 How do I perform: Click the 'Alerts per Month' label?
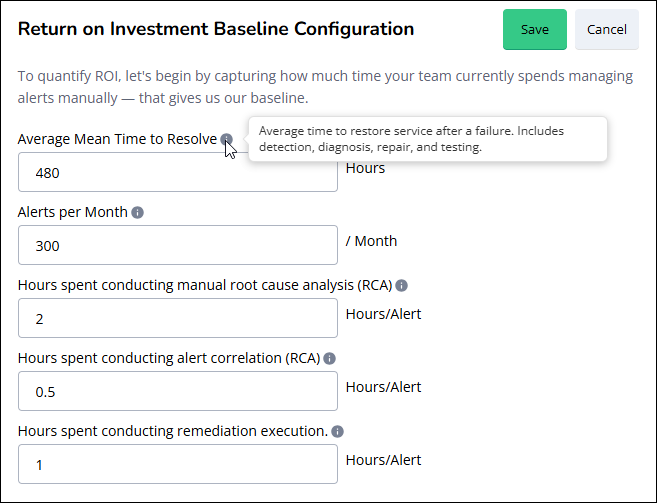click(72, 212)
